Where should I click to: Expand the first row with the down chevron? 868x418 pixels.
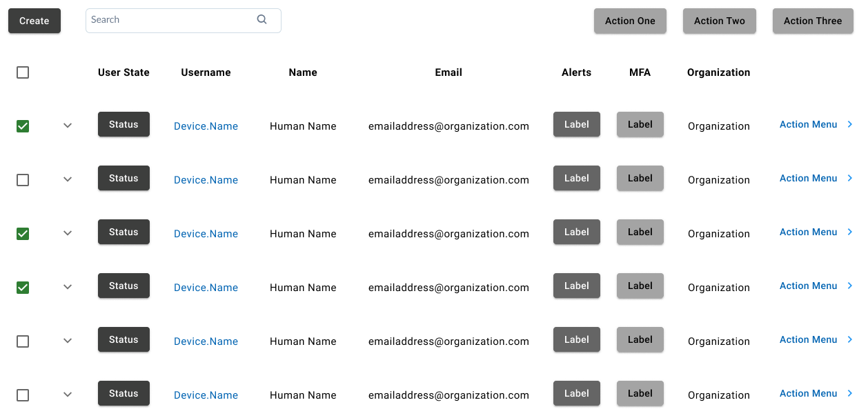point(68,126)
